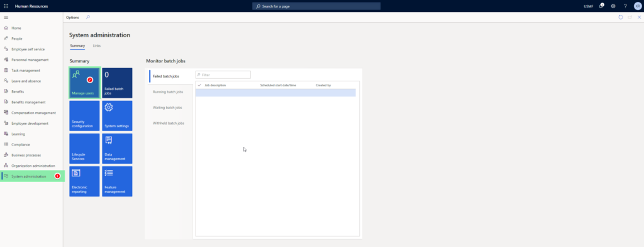Image resolution: width=644 pixels, height=247 pixels.
Task: Open the app launcher waffle icon
Action: [6, 6]
